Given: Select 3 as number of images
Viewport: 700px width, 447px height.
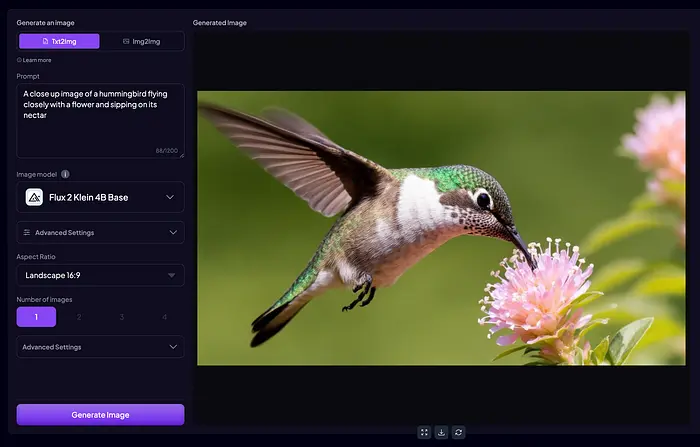Looking at the screenshot, I should pos(122,317).
